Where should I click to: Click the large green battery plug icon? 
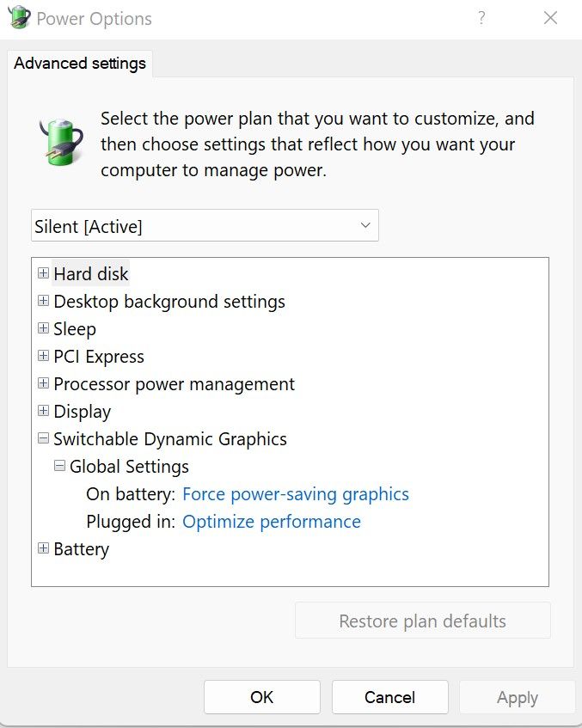tap(61, 142)
